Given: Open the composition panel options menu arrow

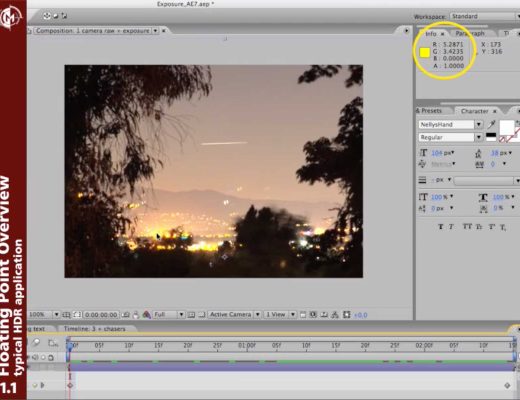Looking at the screenshot, I should [x=406, y=31].
